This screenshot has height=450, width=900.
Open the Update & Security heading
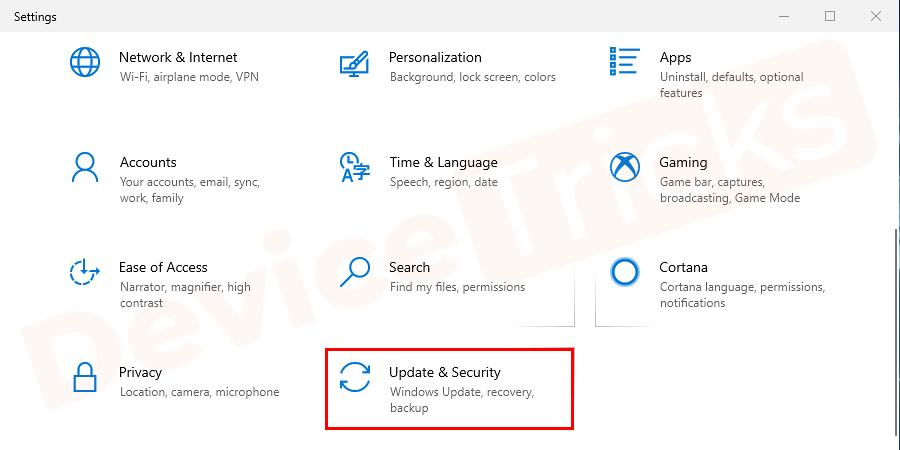point(444,372)
